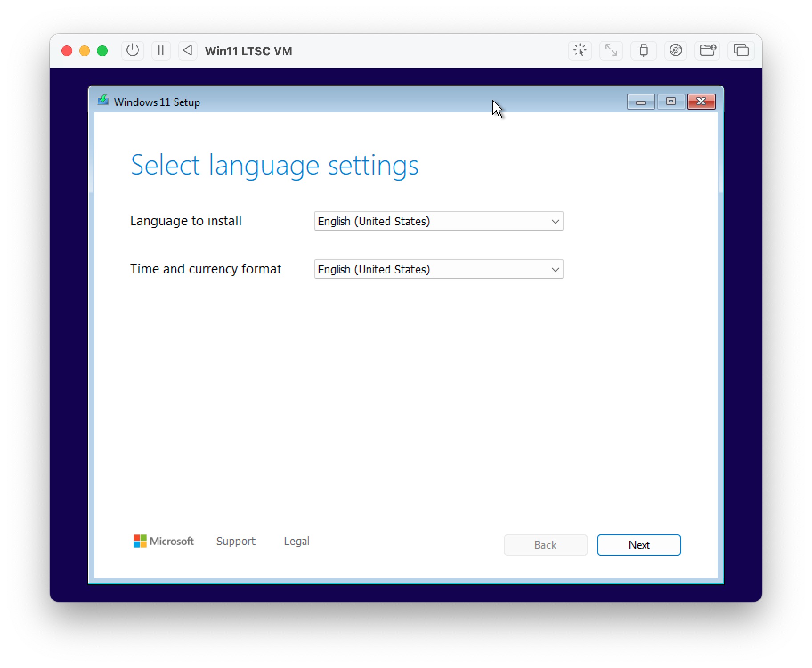Click the Back button
The image size is (812, 668).
(545, 545)
